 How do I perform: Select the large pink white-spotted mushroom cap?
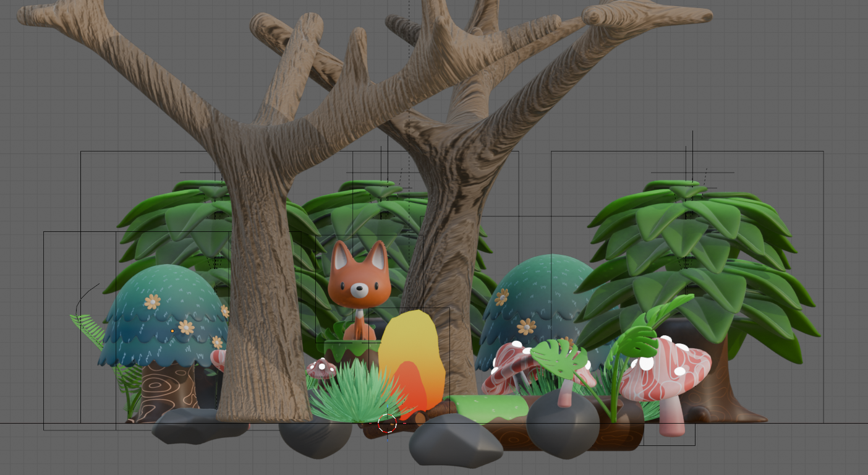coord(666,368)
